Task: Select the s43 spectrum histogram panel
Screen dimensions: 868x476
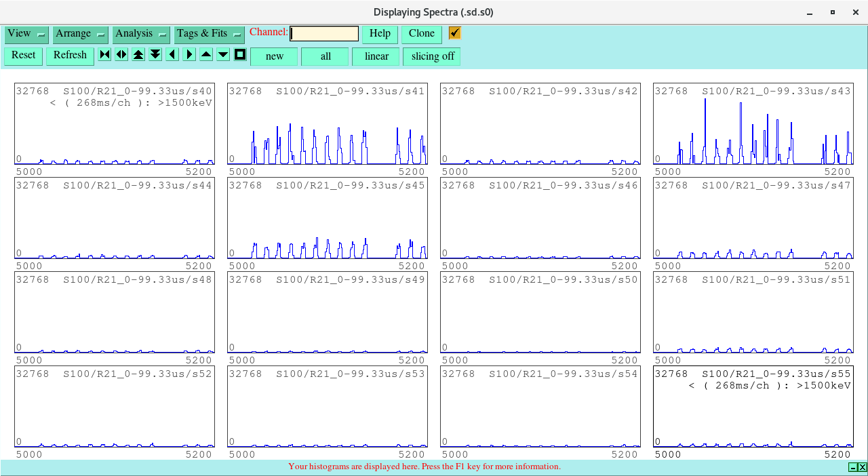Action: [753, 124]
